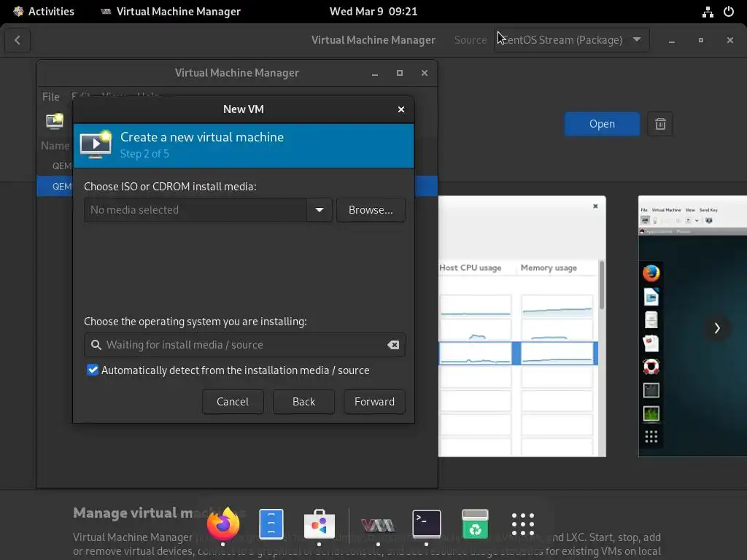
Task: Show the applications grid in dock
Action: (522, 524)
